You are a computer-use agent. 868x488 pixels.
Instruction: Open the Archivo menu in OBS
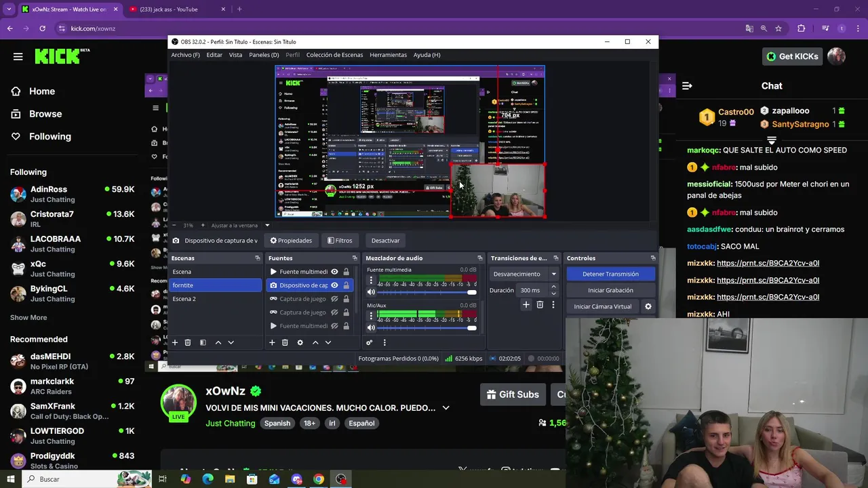point(185,55)
